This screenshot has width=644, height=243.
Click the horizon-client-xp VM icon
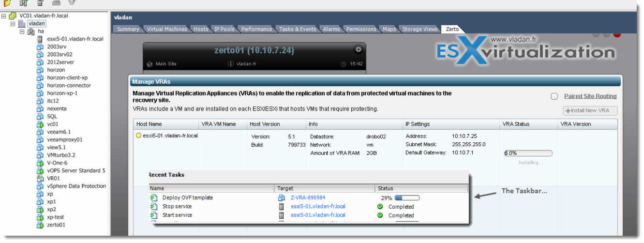pyautogui.click(x=40, y=78)
